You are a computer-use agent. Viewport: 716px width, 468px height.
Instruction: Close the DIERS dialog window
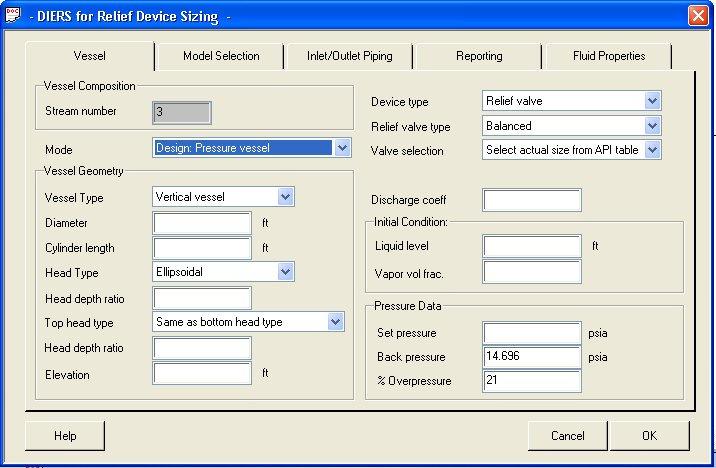tap(698, 16)
